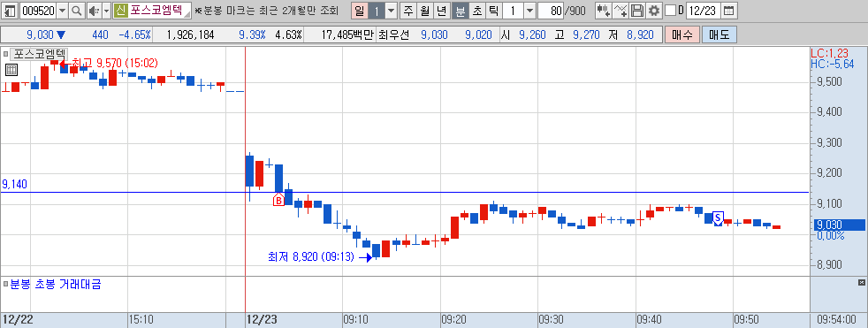
Task: Open the stock search magnifier
Action: (77, 10)
